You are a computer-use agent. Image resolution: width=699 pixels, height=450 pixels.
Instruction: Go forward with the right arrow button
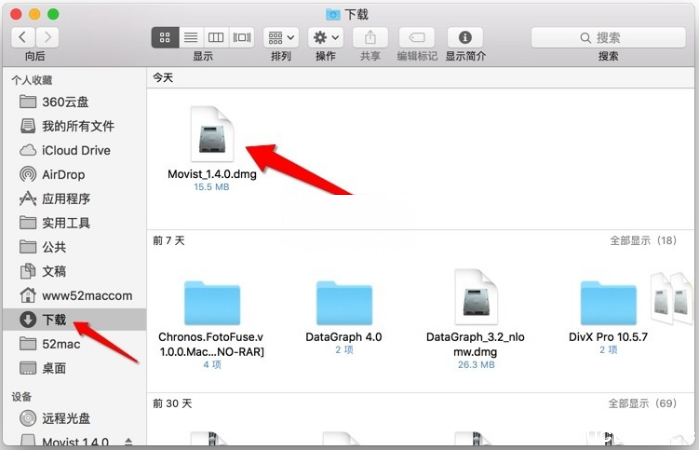point(47,37)
